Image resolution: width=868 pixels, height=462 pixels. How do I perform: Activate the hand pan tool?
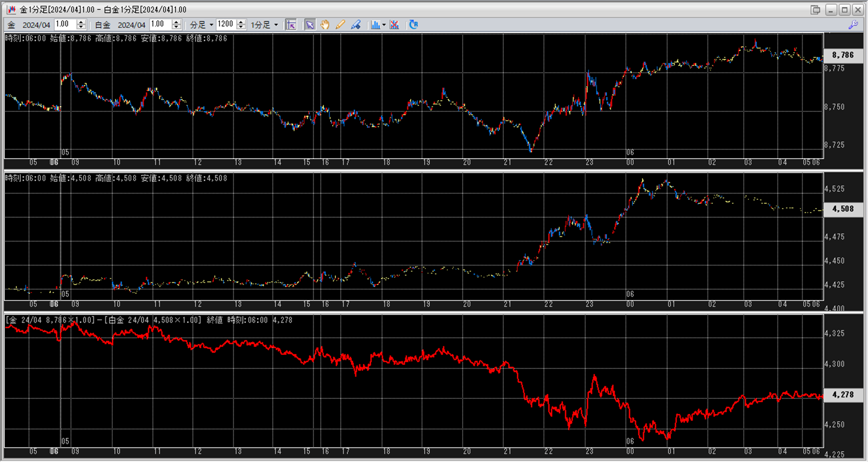tap(325, 25)
